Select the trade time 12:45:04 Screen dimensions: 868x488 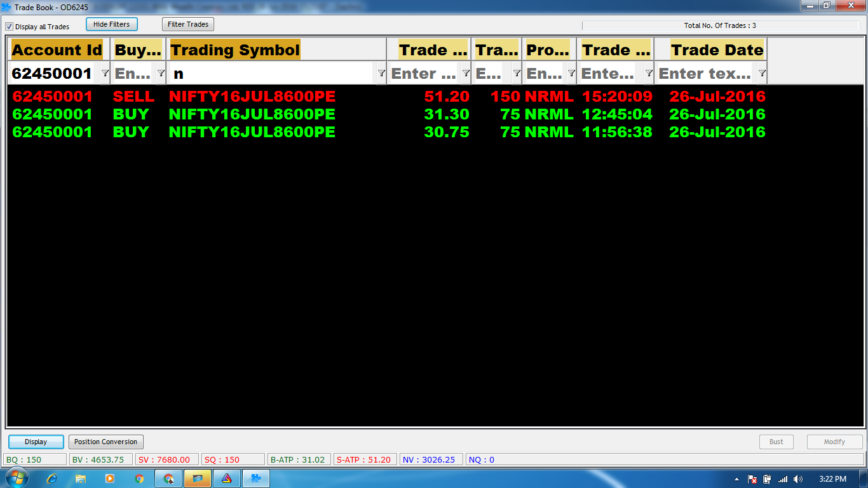click(617, 114)
